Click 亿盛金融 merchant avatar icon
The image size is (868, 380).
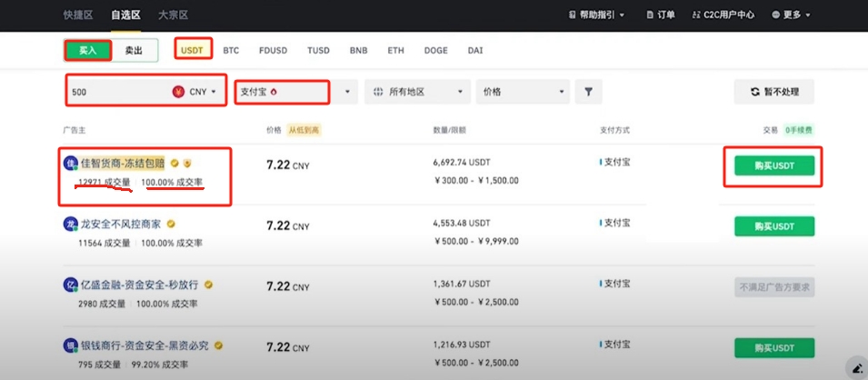pyautogui.click(x=70, y=285)
